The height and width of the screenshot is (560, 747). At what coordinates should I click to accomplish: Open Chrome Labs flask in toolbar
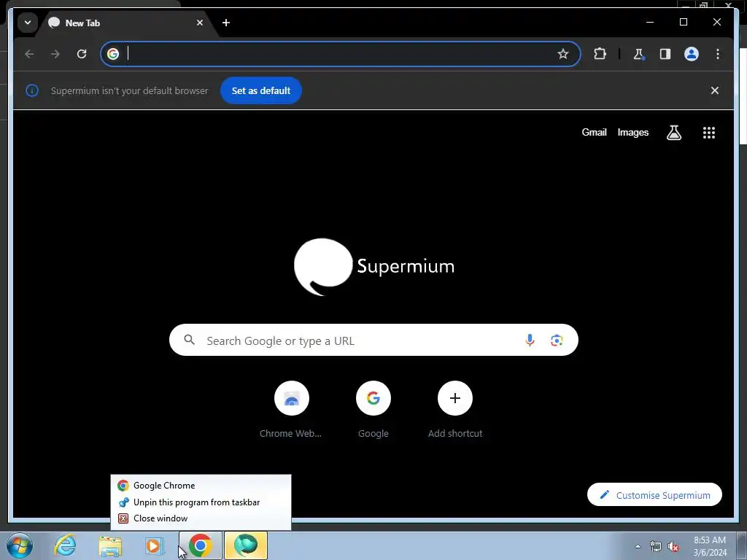[x=639, y=54]
